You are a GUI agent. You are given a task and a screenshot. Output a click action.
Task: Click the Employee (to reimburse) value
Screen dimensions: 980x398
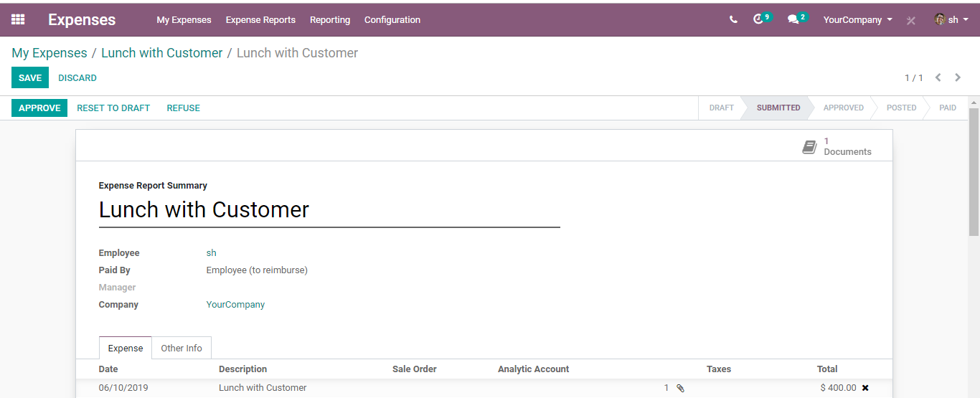[257, 270]
